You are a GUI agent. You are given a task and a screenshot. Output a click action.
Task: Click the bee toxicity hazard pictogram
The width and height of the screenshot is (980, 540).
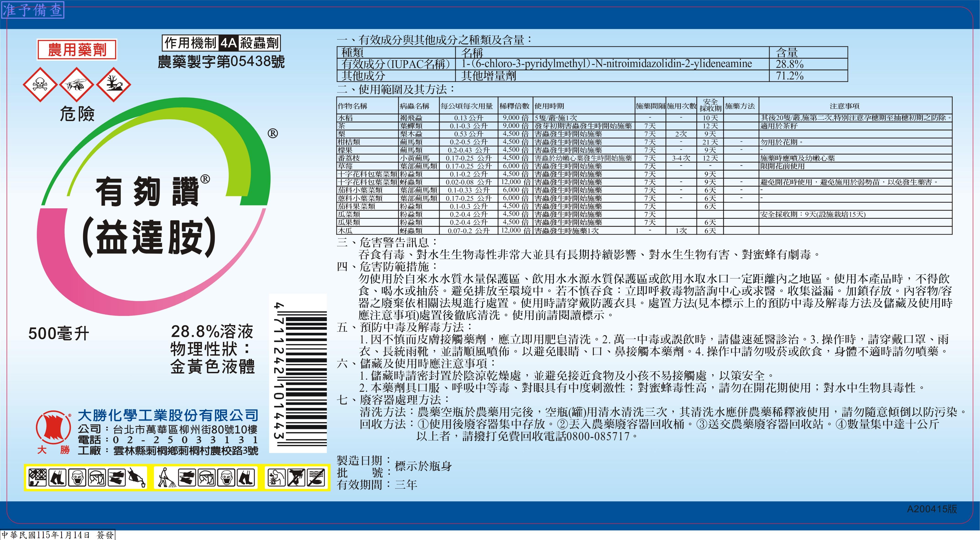pyautogui.click(x=77, y=85)
